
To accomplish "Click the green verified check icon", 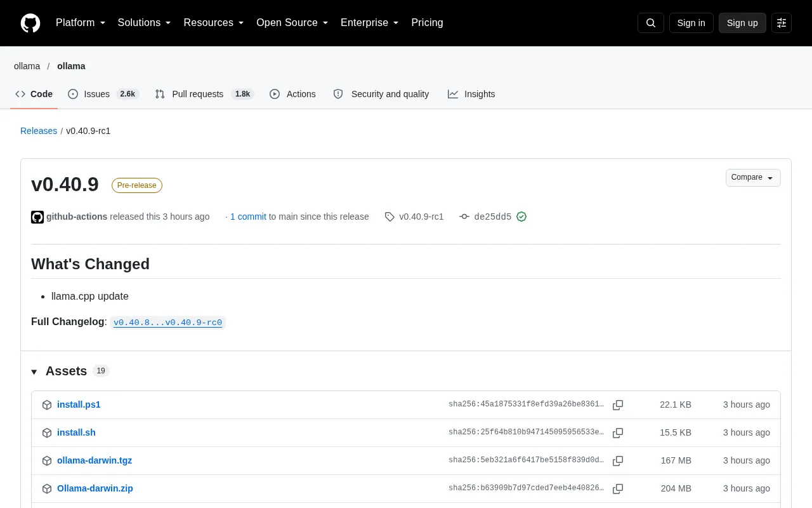I will [x=521, y=217].
